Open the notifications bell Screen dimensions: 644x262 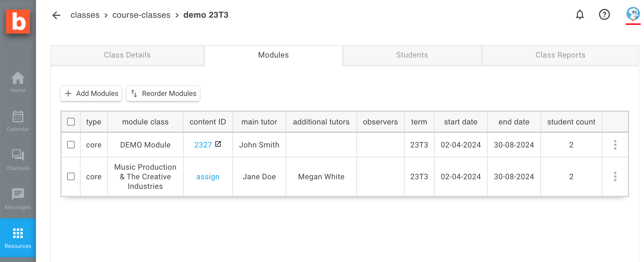(x=580, y=14)
